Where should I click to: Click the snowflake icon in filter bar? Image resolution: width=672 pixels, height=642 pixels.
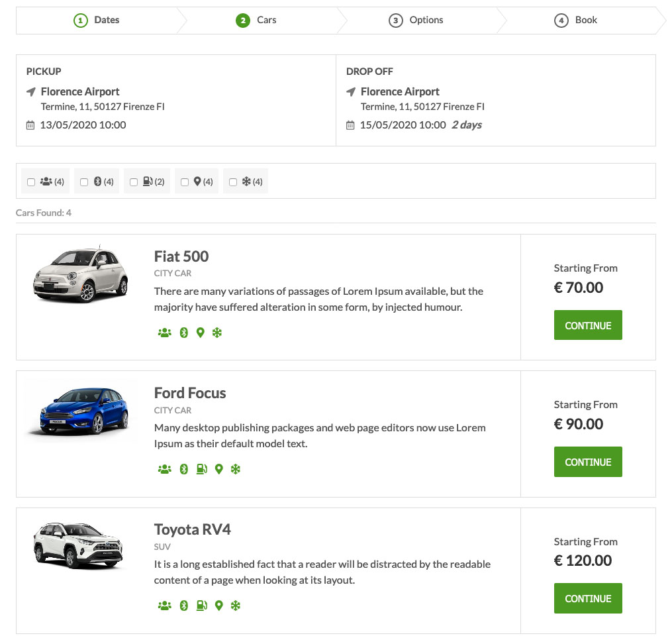point(246,182)
